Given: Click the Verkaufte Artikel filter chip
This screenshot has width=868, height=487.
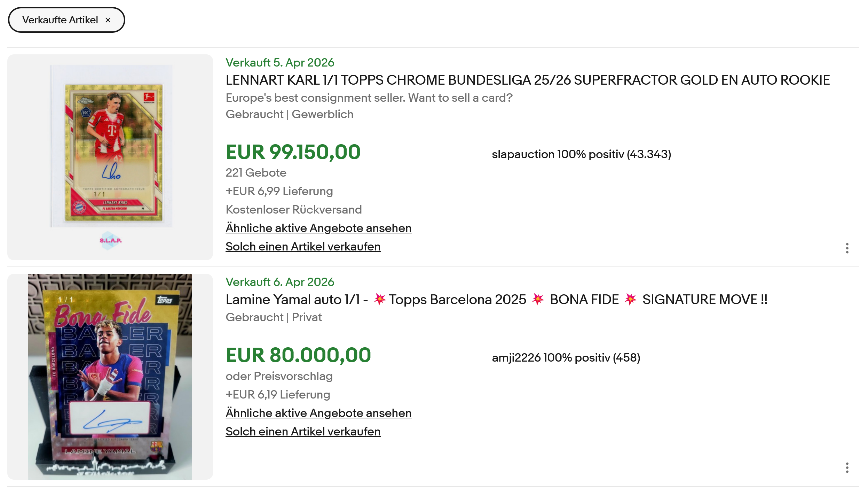Looking at the screenshot, I should [x=66, y=20].
